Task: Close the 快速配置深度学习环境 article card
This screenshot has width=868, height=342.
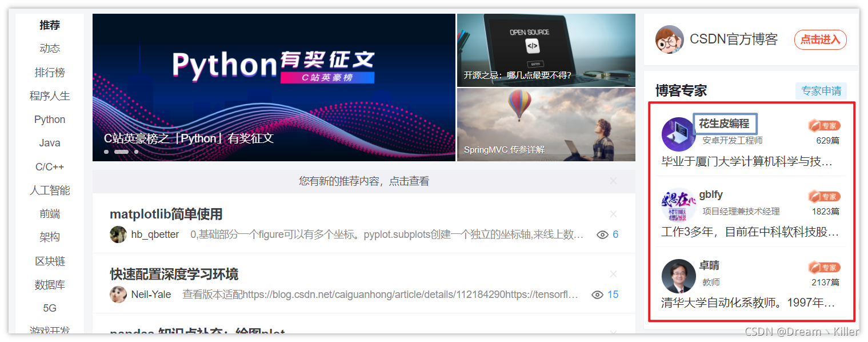Action: [x=613, y=274]
